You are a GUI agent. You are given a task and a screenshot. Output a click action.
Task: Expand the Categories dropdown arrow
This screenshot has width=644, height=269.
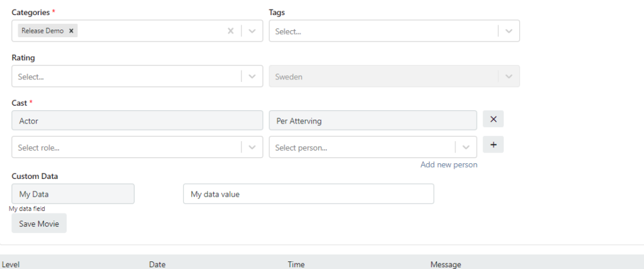coord(252,31)
